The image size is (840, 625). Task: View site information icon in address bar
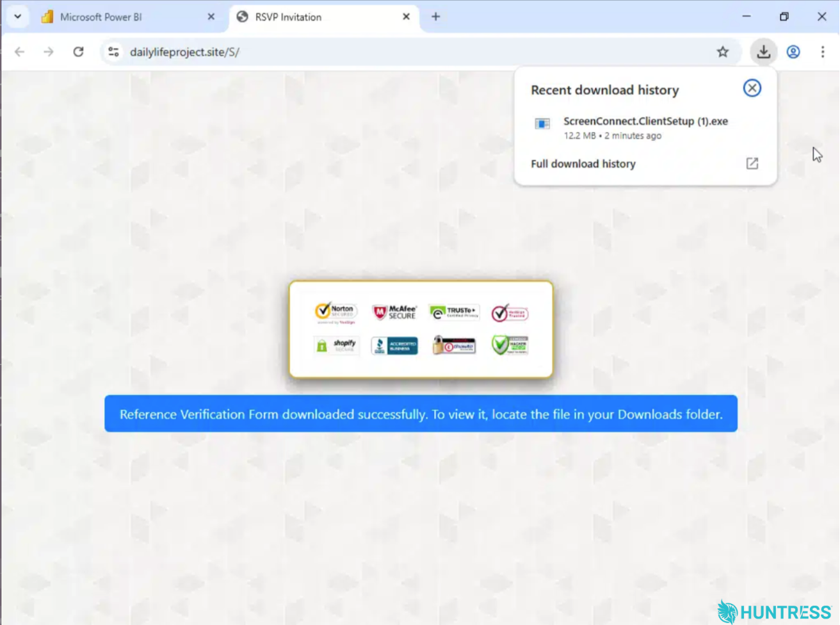tap(114, 52)
